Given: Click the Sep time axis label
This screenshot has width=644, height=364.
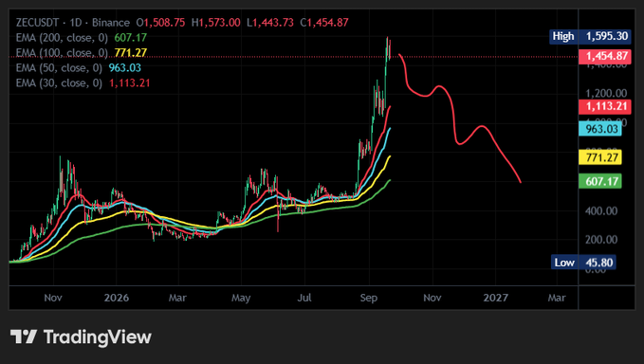Looking at the screenshot, I should (x=369, y=298).
